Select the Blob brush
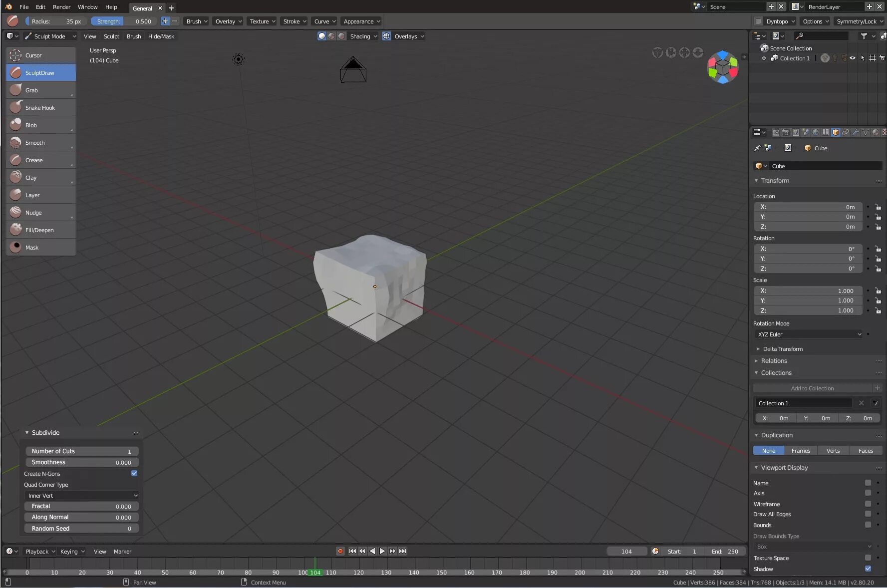Viewport: 887px width, 588px height. tap(41, 125)
